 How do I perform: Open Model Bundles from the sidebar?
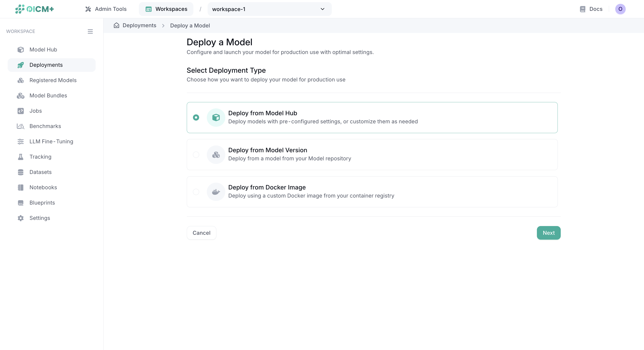(x=48, y=95)
